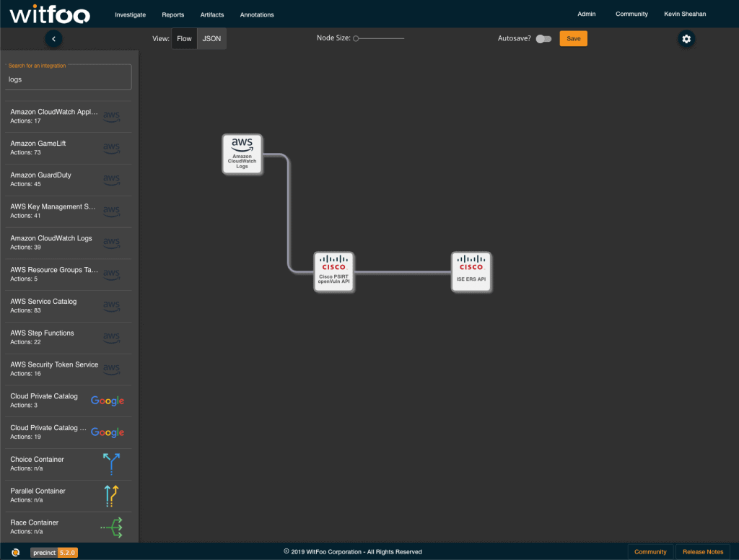Select AWS Step Functions integration name
Screen dimensions: 739x560
coord(43,333)
